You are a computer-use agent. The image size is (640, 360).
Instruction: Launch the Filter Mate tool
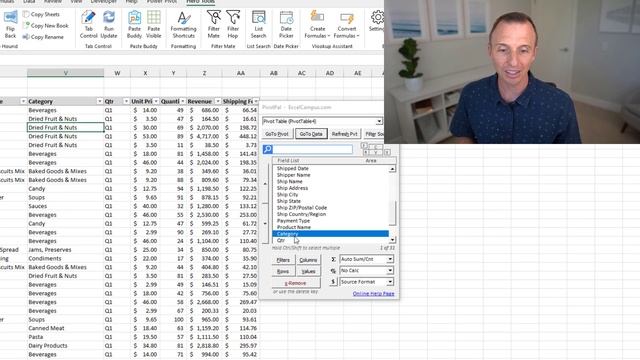213,24
